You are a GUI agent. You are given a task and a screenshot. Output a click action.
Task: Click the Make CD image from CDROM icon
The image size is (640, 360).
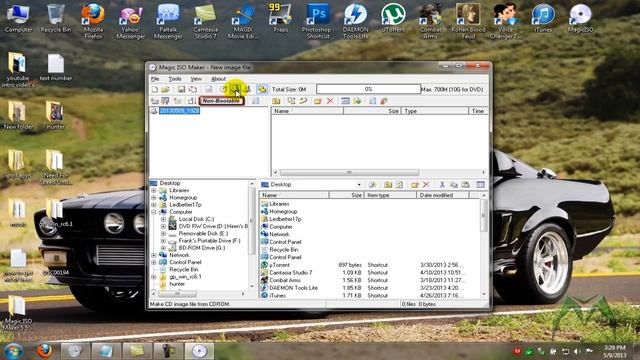coord(235,89)
